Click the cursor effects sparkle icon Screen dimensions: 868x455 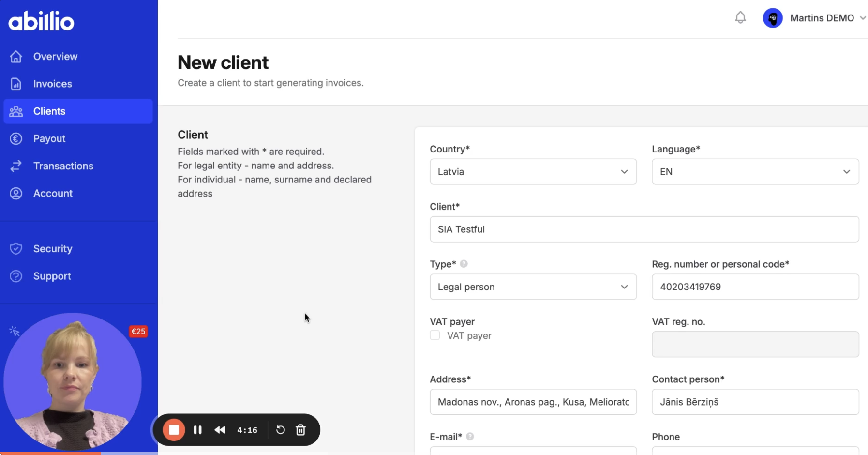[x=14, y=331]
